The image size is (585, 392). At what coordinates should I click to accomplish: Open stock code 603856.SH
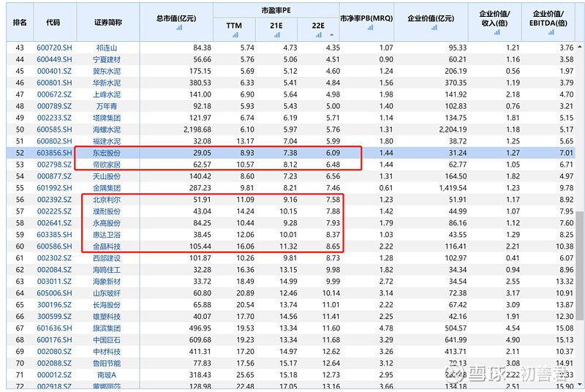(x=54, y=153)
